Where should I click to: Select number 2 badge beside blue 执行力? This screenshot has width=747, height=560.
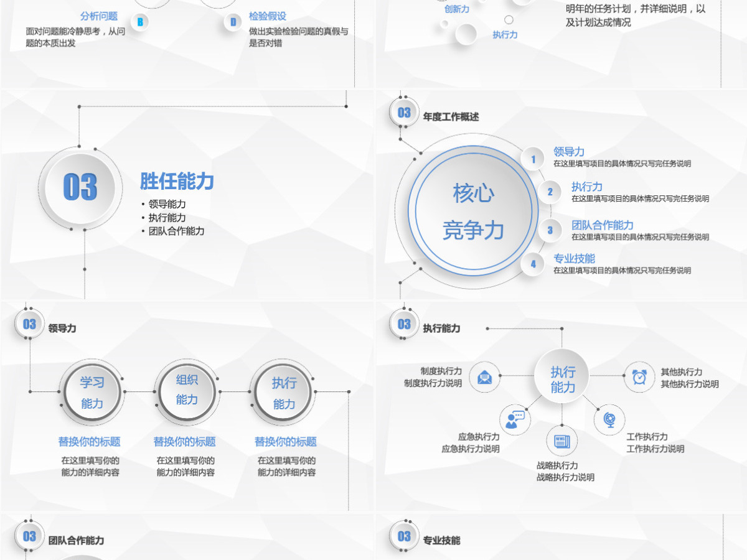point(550,192)
